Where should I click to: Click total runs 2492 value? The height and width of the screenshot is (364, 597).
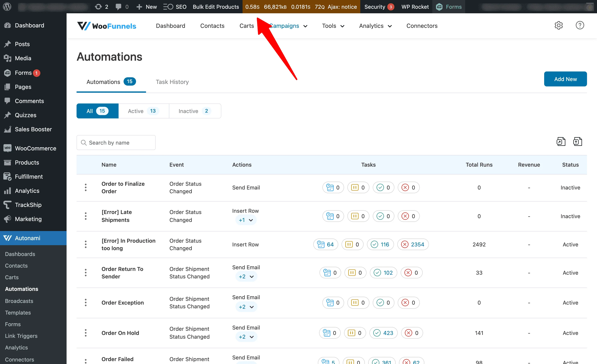(x=479, y=245)
